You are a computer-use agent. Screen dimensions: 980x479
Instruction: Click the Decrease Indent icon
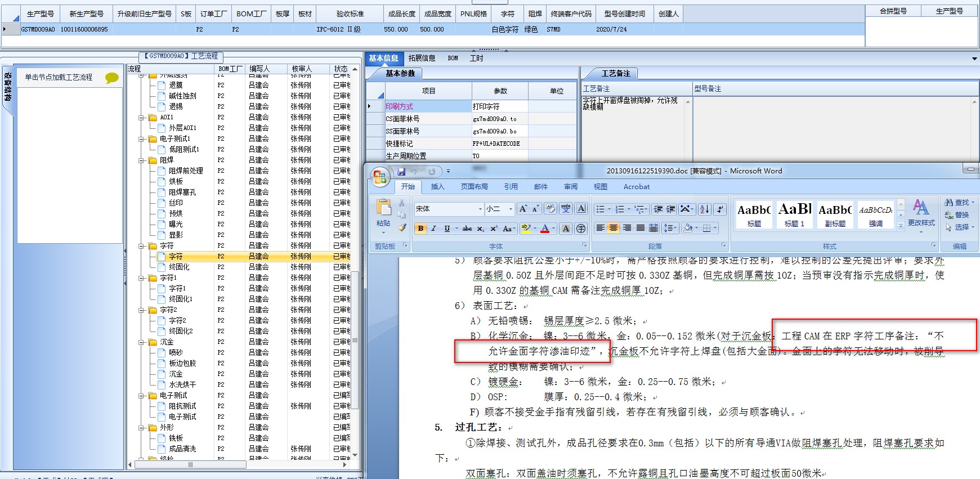pos(658,209)
